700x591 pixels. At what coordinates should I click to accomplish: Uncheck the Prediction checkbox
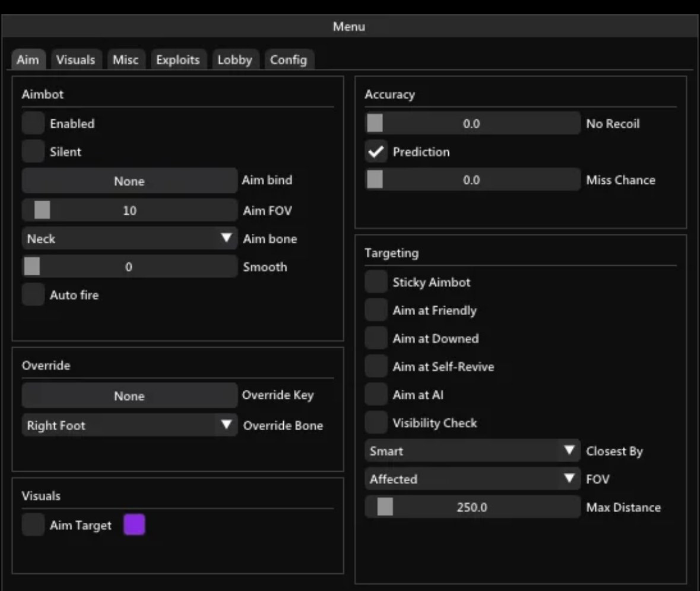tap(376, 152)
